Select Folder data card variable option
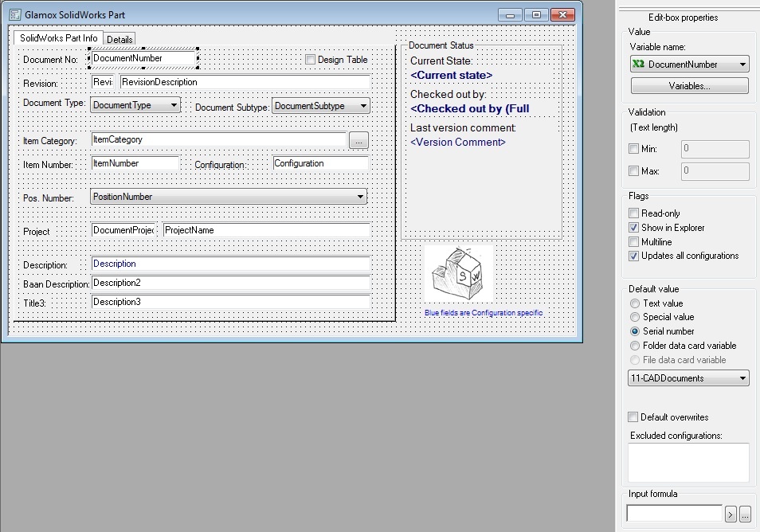The height and width of the screenshot is (532, 760). [634, 346]
